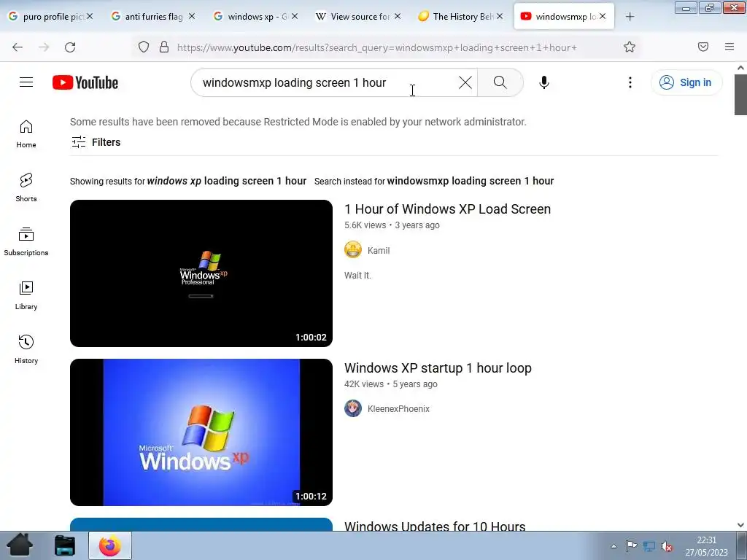This screenshot has width=747, height=560.
Task: Bookmark this page with star icon
Action: [630, 47]
